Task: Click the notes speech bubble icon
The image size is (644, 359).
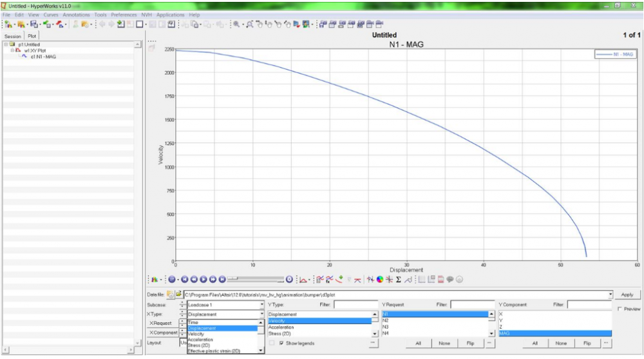Action: 450,280
